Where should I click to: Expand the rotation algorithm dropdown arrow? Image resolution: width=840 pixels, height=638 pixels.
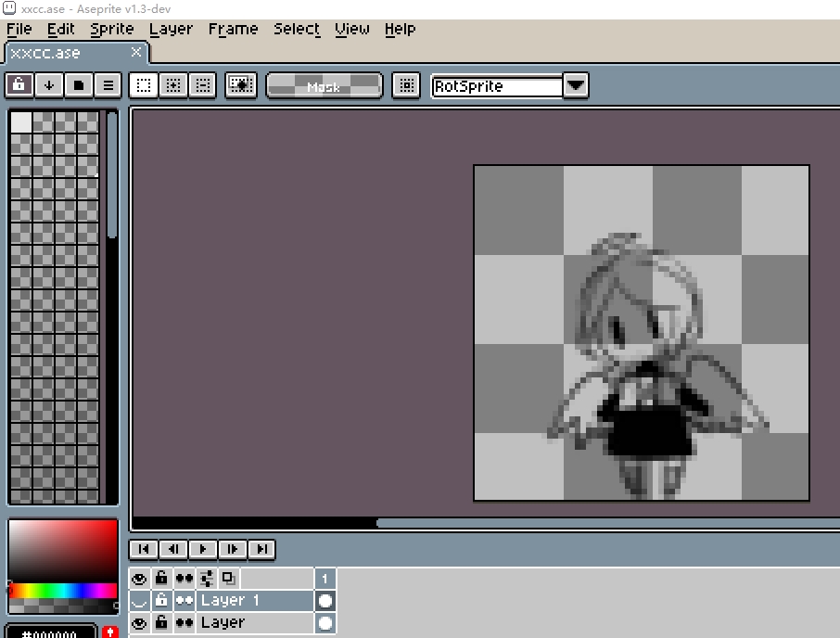tap(576, 85)
